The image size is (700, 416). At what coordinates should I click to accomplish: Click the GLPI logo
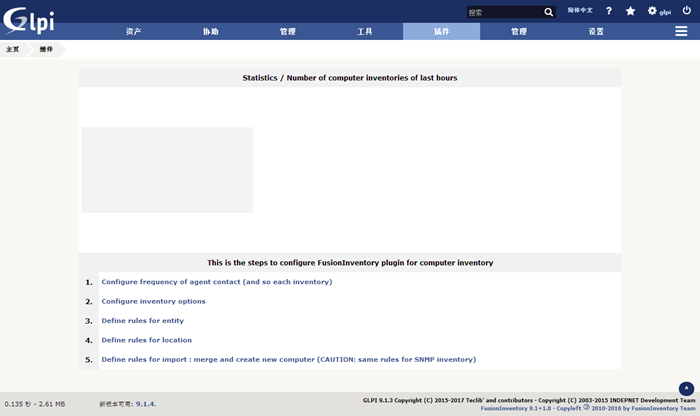pyautogui.click(x=29, y=21)
